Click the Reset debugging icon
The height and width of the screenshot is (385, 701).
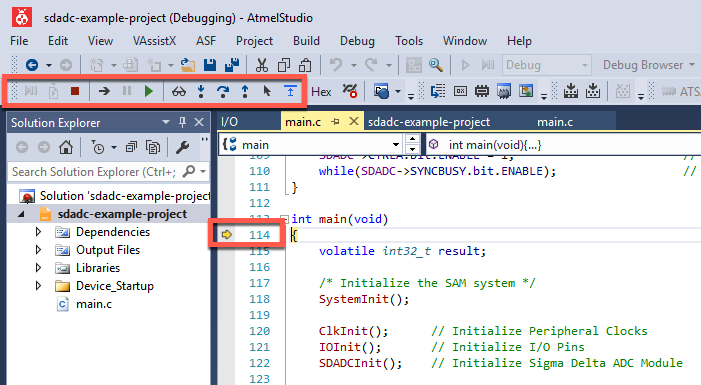290,91
